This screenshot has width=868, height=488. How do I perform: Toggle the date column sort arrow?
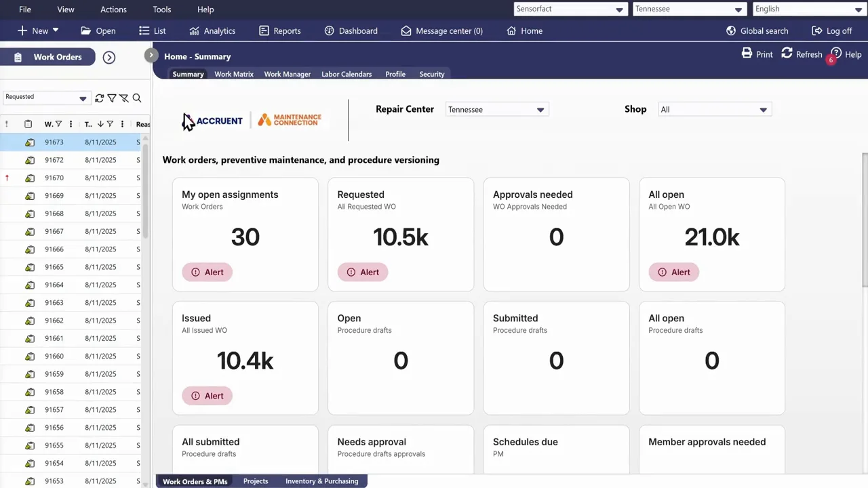tap(100, 124)
